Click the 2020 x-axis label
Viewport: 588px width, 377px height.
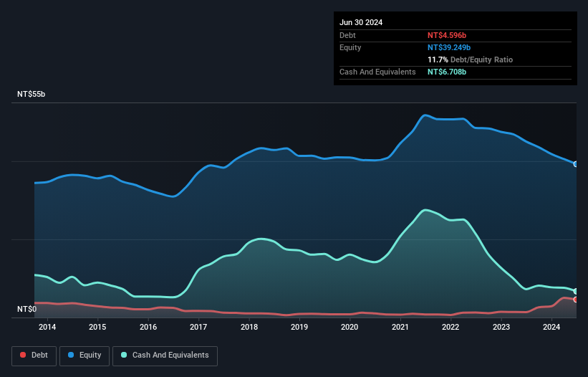(350, 327)
